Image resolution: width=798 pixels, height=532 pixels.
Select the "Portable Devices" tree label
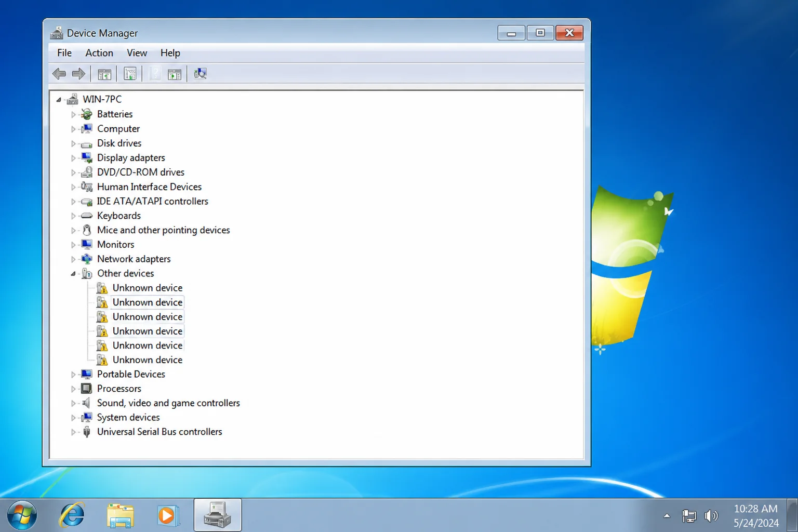pos(131,374)
